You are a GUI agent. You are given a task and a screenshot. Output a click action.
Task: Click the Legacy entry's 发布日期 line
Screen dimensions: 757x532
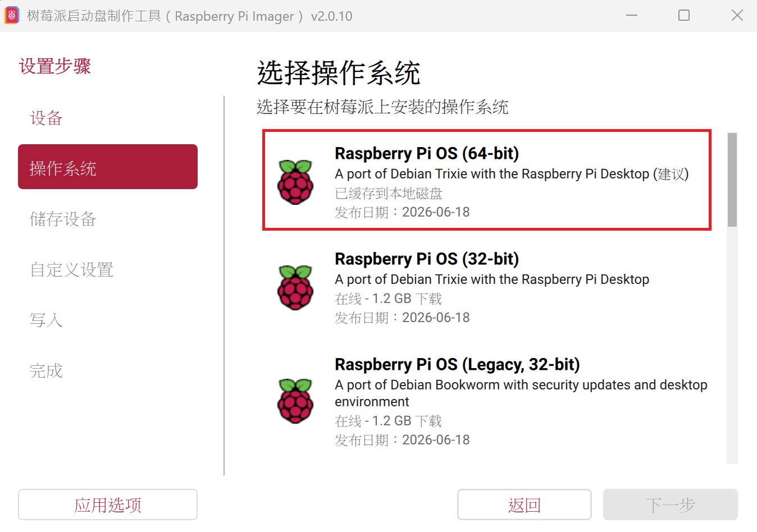(402, 440)
